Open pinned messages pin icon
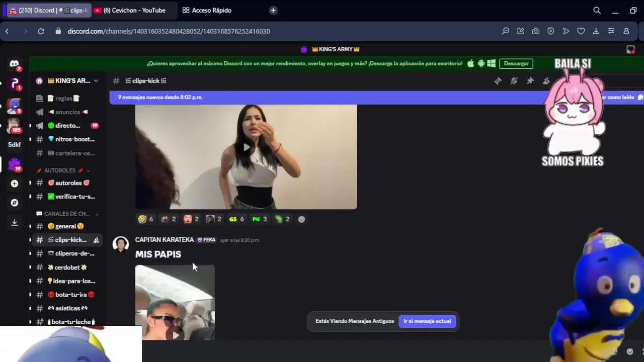This screenshot has width=644, height=362. click(530, 81)
